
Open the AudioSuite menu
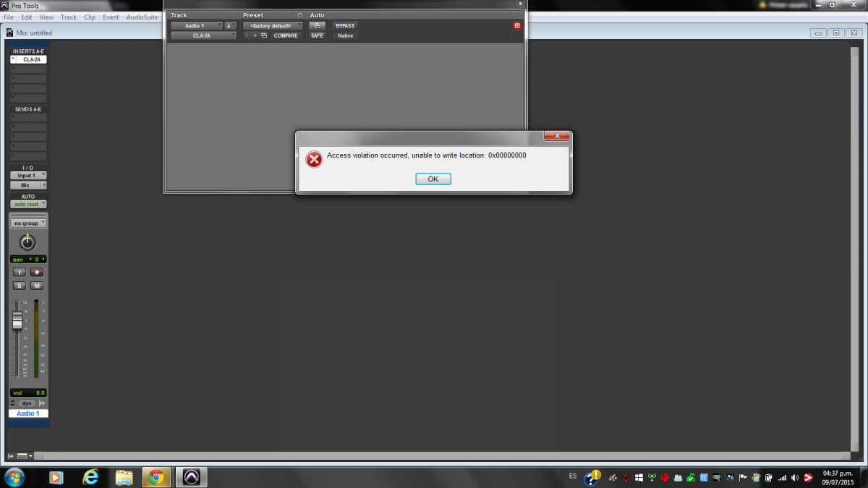click(x=142, y=17)
